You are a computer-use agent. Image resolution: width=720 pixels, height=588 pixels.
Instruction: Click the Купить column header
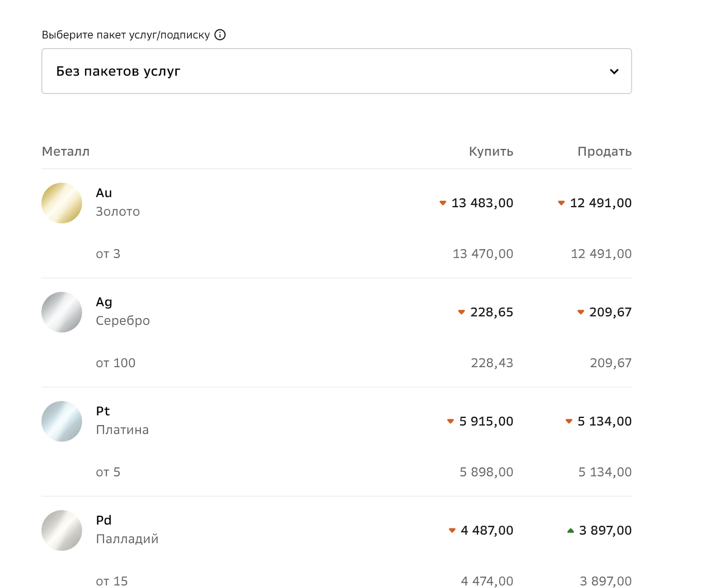(491, 152)
